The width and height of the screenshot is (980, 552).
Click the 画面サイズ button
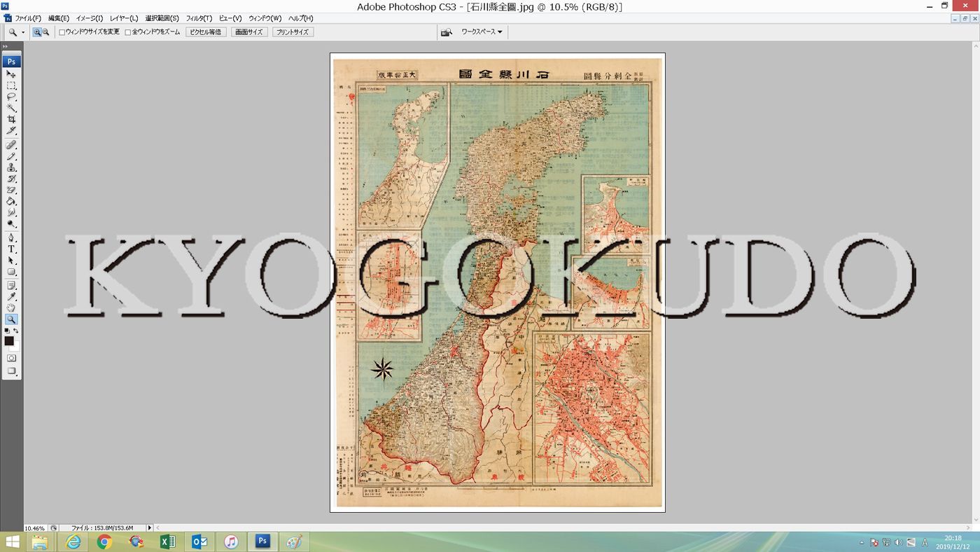point(249,32)
